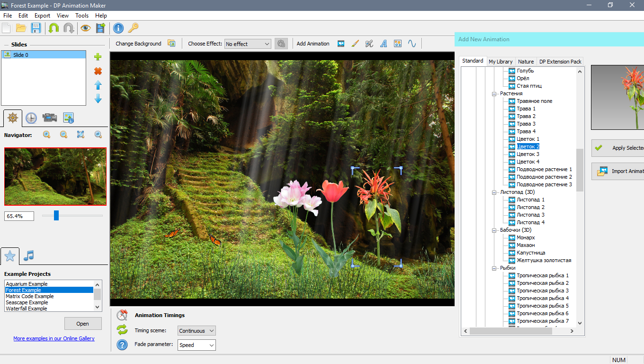Click the text animation letter A icon
644x364 pixels.
384,44
